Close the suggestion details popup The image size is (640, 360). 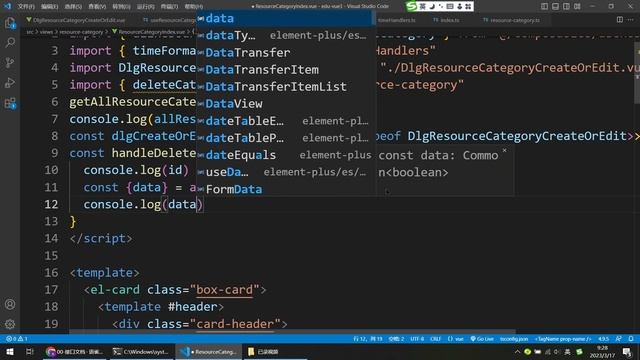point(504,151)
